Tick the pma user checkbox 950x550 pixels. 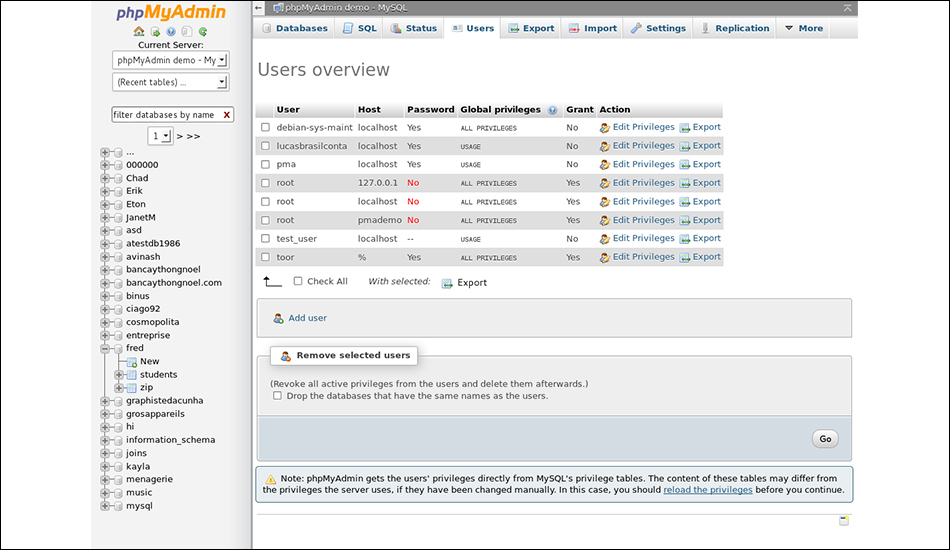(x=265, y=164)
